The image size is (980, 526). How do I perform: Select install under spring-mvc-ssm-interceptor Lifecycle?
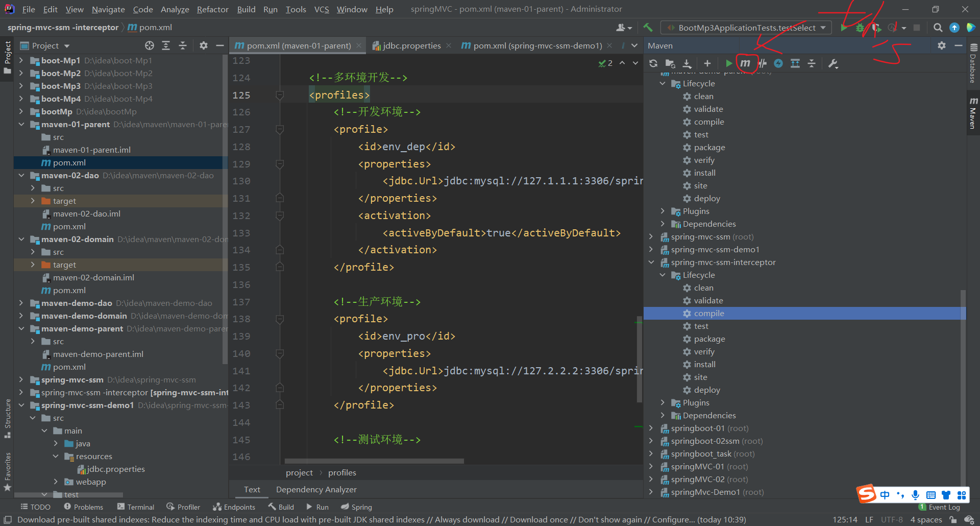coord(704,364)
